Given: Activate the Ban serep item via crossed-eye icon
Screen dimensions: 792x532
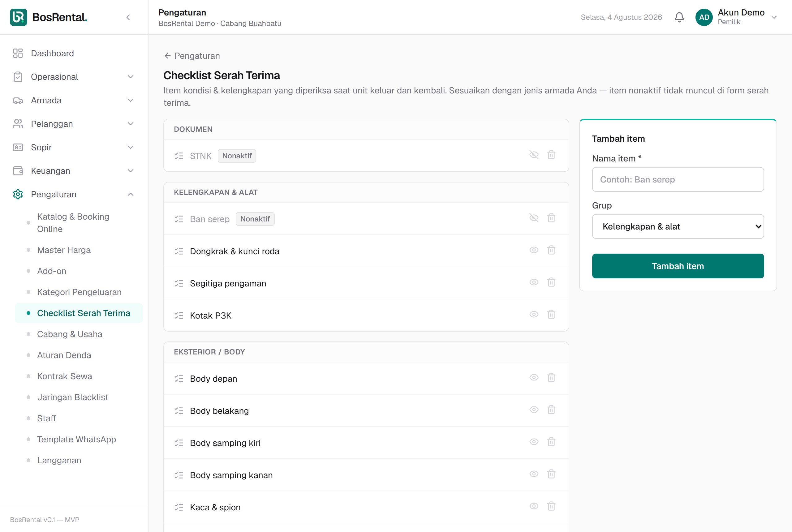Looking at the screenshot, I should click(x=534, y=218).
